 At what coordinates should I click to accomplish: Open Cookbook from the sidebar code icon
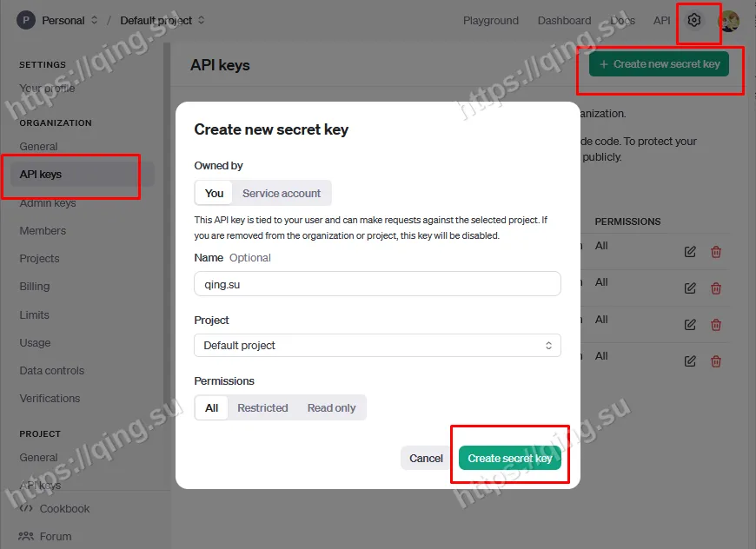pos(54,508)
